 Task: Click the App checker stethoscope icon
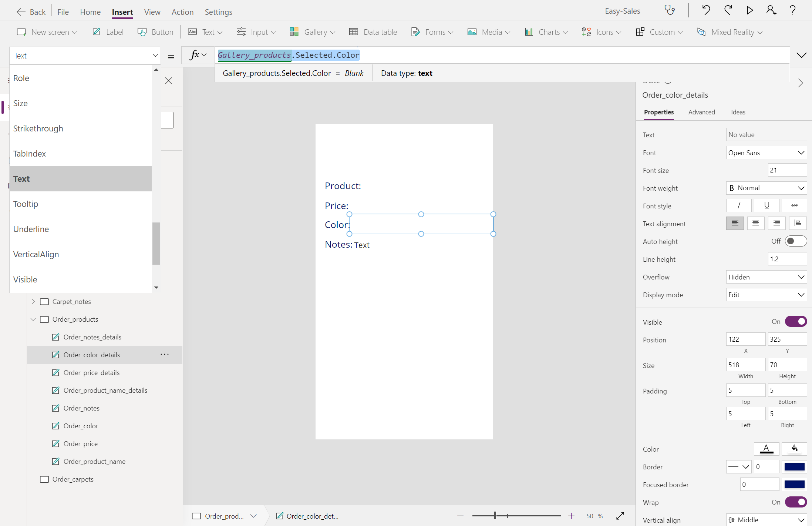[670, 10]
